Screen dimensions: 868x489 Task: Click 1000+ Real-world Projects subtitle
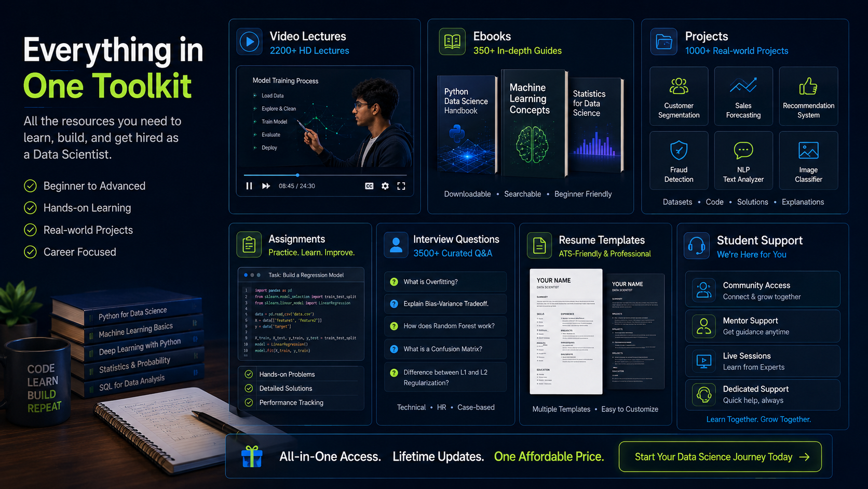coord(737,51)
